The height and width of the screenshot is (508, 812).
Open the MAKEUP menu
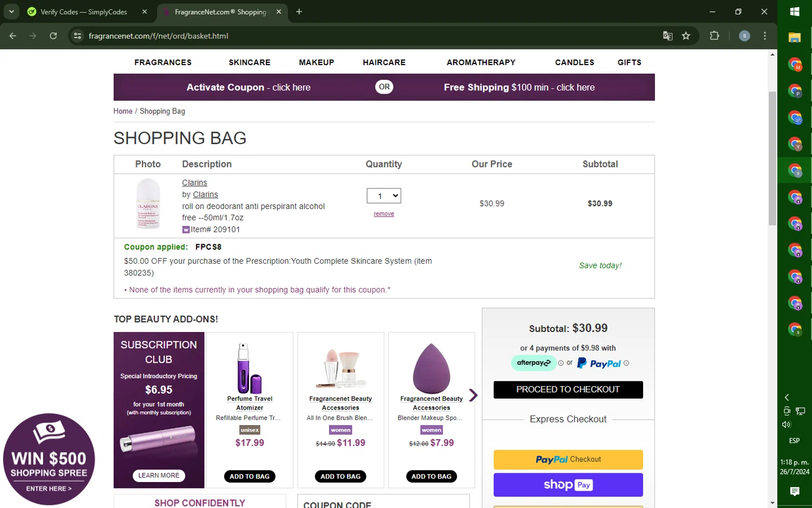click(317, 62)
